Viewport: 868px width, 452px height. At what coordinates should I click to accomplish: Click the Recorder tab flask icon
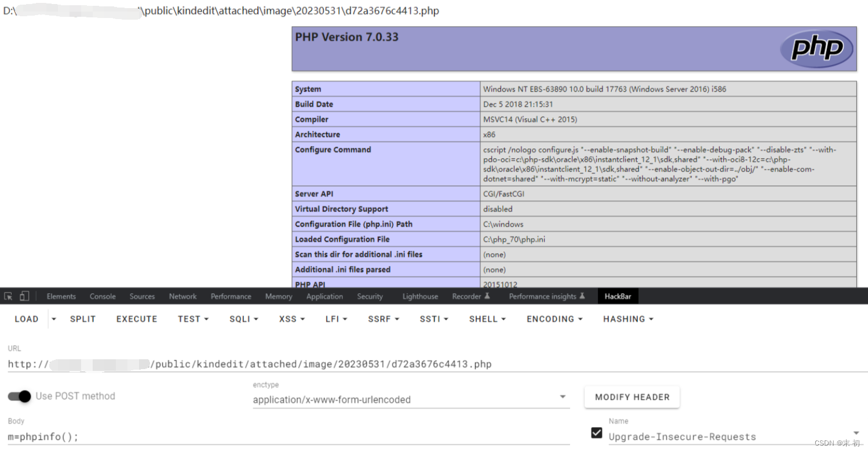pyautogui.click(x=487, y=296)
